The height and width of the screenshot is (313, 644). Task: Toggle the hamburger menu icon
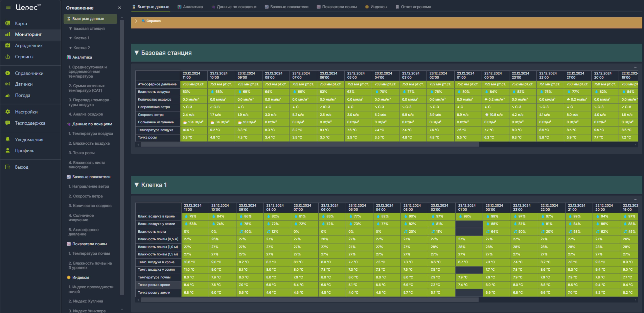(x=8, y=7)
